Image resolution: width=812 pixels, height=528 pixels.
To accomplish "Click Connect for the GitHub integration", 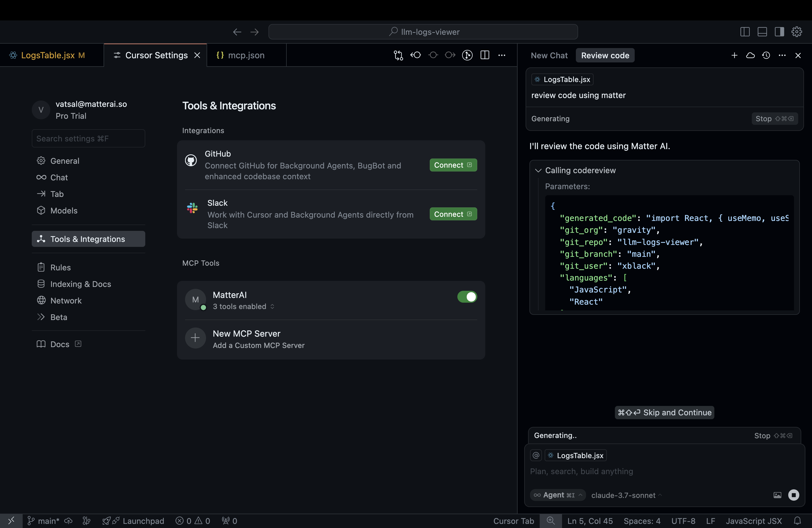I will pos(453,165).
